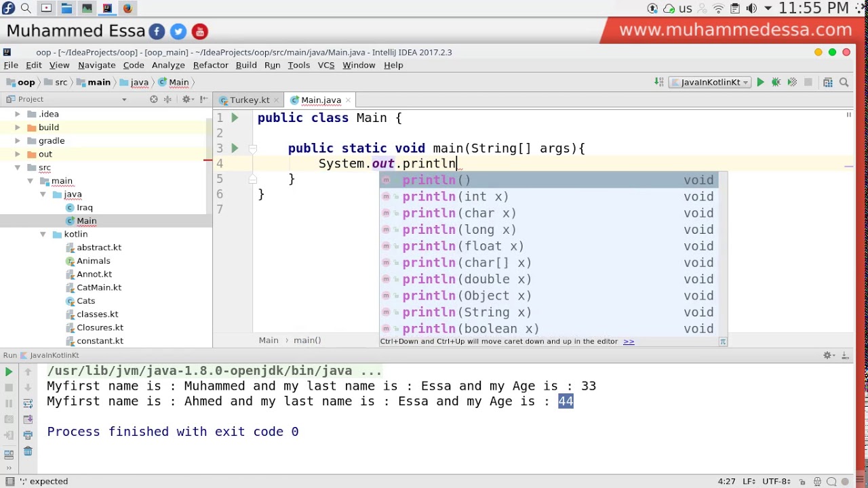Click Scroll to End in Run console
Viewport: 868px width, 488px height.
(28, 420)
